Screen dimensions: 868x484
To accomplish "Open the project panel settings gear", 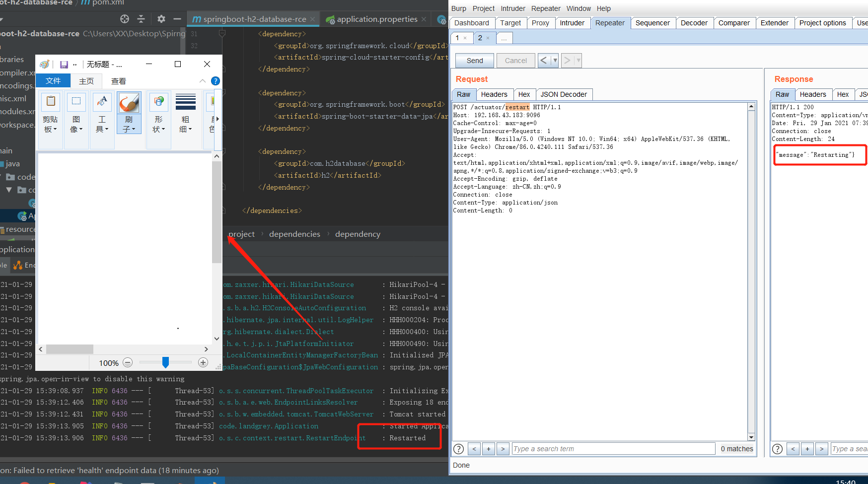I will tap(161, 19).
